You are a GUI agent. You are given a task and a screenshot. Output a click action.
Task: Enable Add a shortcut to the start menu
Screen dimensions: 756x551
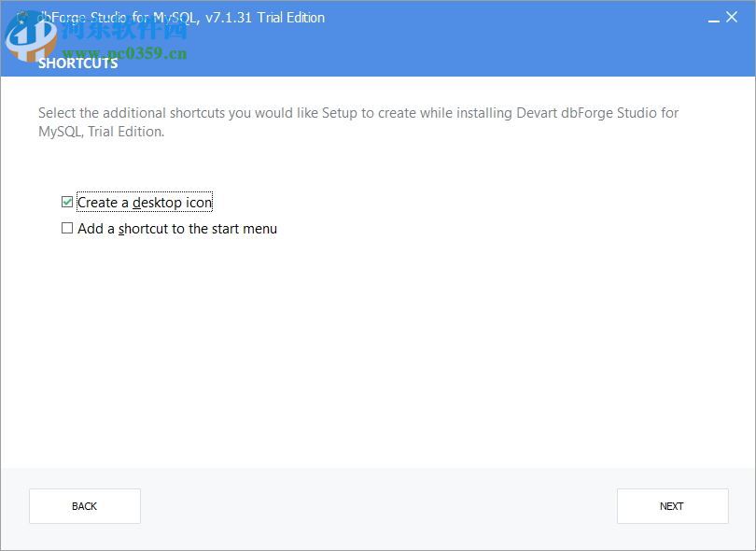[x=66, y=228]
